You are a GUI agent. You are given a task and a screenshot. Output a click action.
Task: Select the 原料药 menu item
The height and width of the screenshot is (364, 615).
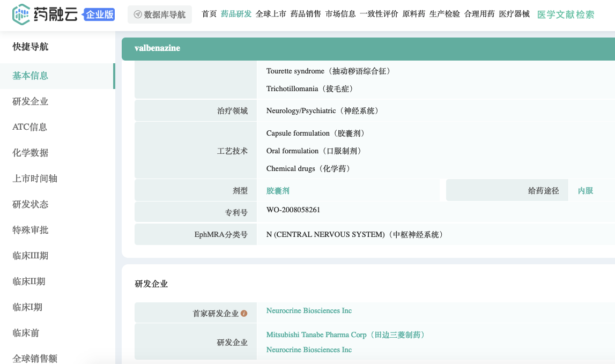point(414,14)
